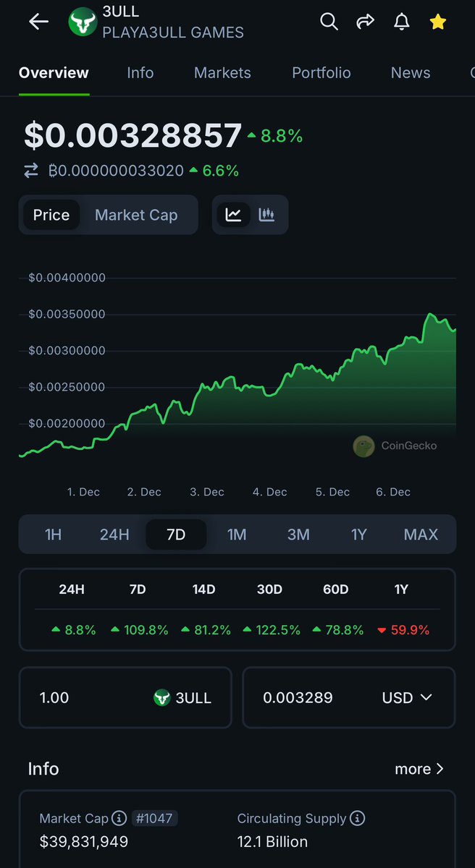Tap the back arrow icon
This screenshot has height=868, width=475.
tap(38, 22)
